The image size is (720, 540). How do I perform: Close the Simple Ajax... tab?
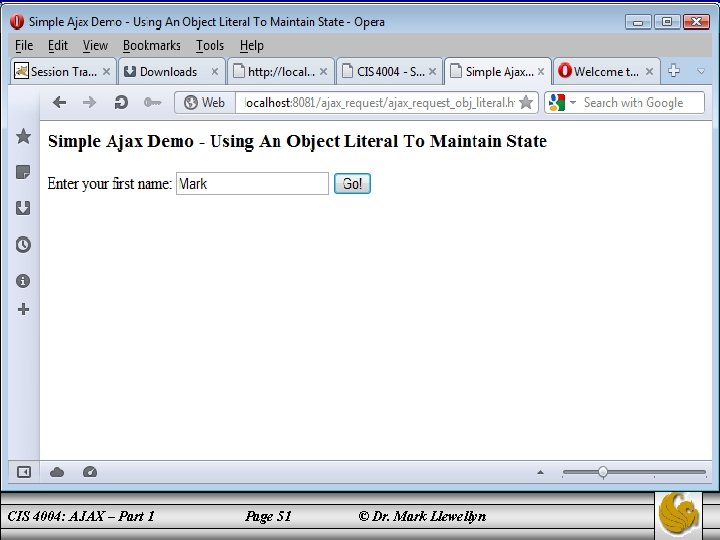[541, 72]
